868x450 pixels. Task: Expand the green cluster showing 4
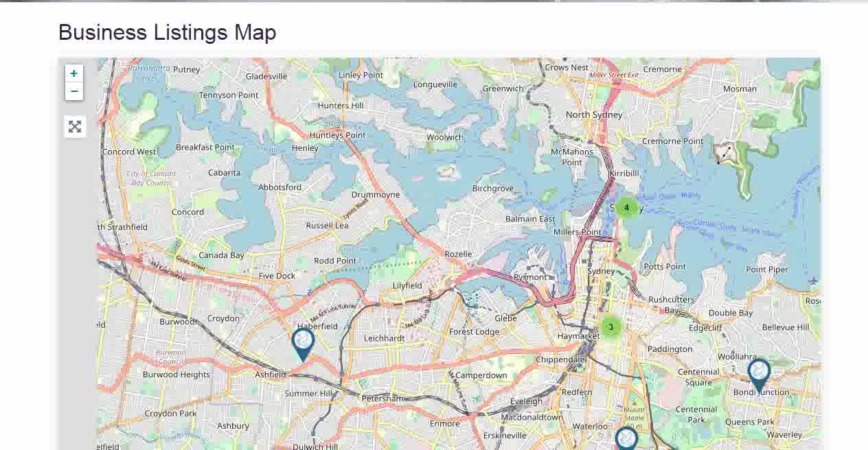(626, 207)
